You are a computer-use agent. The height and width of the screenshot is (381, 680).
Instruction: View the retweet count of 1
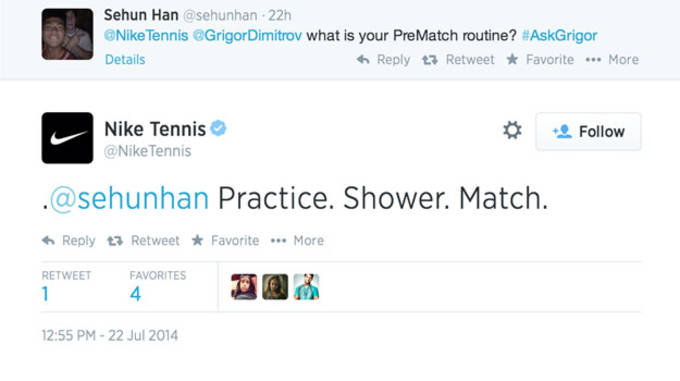[66, 287]
